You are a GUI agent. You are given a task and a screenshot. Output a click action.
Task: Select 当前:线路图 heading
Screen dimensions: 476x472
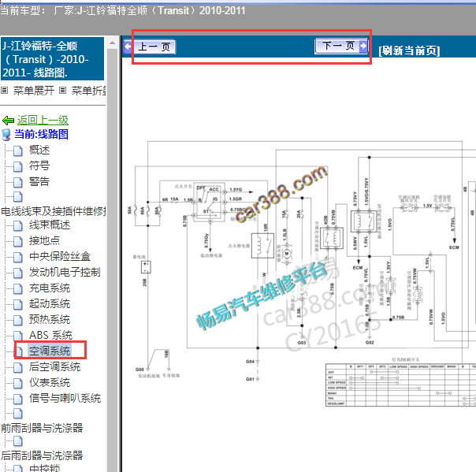tap(41, 134)
